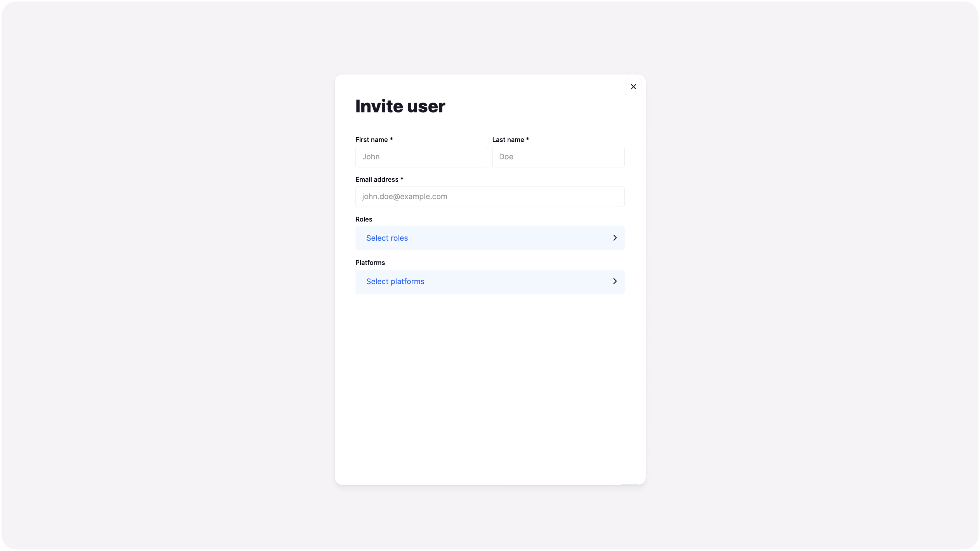
Task: Click the Select platforms link text
Action: point(395,281)
